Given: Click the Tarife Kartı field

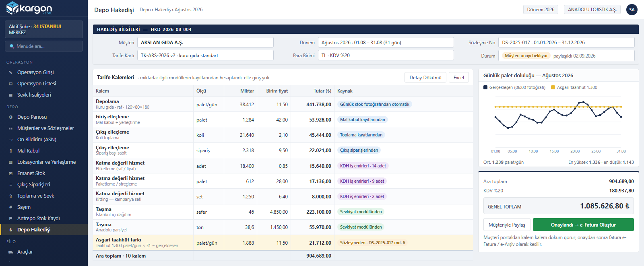Looking at the screenshot, I should [x=205, y=55].
